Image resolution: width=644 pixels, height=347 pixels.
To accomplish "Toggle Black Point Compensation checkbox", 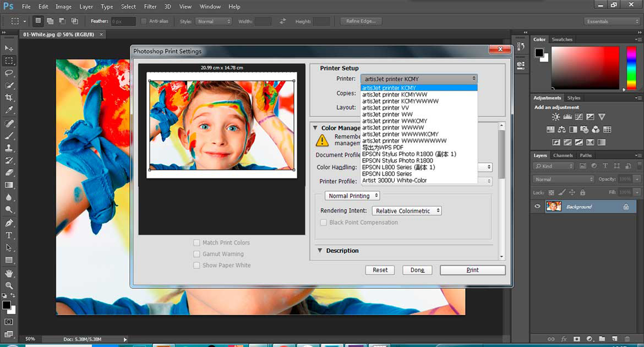I will [323, 222].
